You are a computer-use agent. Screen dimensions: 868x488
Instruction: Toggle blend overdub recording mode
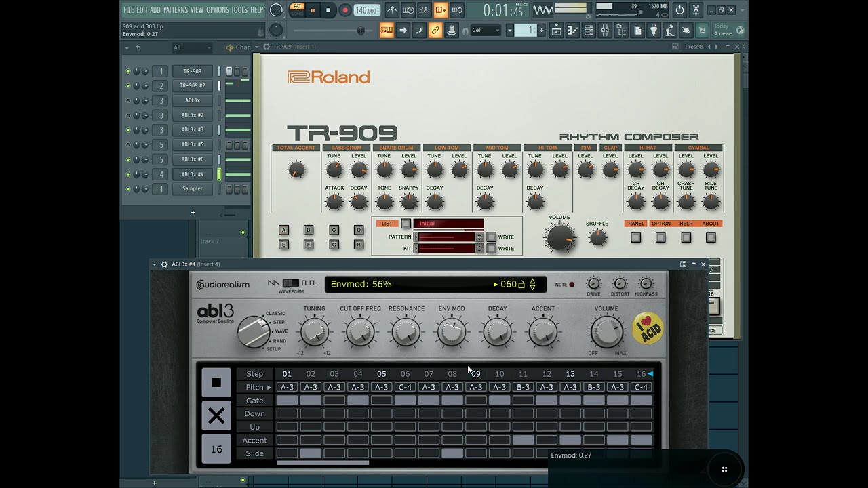click(x=441, y=10)
